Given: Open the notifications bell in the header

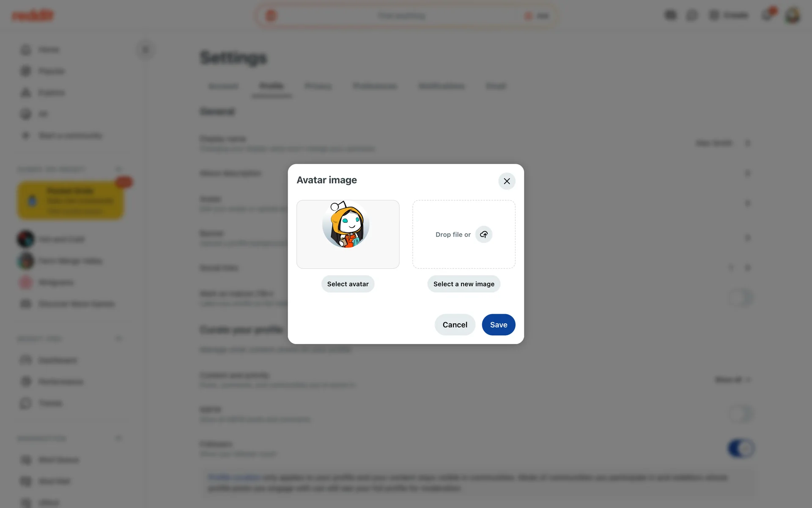Looking at the screenshot, I should [x=767, y=16].
